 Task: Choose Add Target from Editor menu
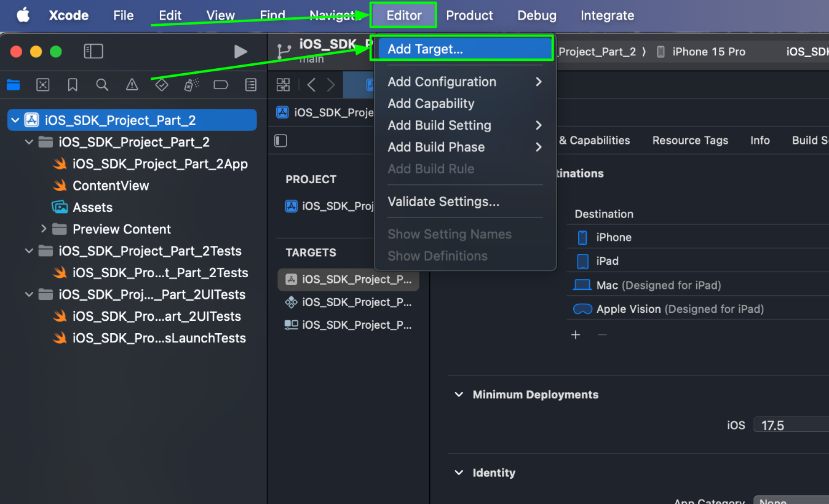(x=465, y=49)
